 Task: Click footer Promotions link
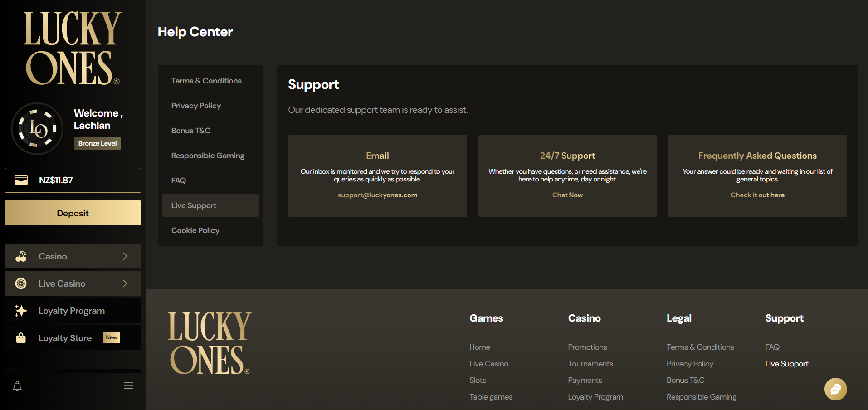pos(587,347)
